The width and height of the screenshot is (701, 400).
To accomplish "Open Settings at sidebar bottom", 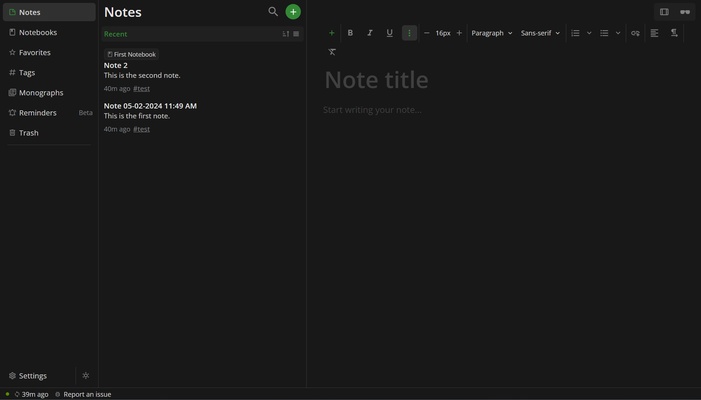I will (38, 376).
